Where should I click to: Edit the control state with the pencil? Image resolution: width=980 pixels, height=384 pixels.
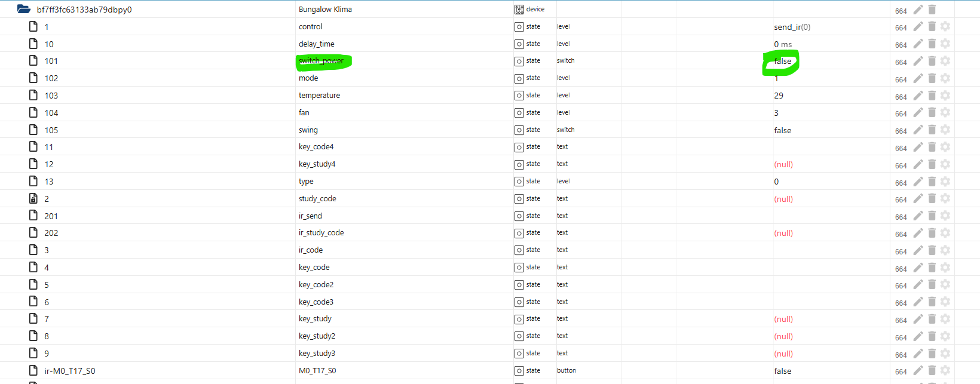[x=918, y=26]
